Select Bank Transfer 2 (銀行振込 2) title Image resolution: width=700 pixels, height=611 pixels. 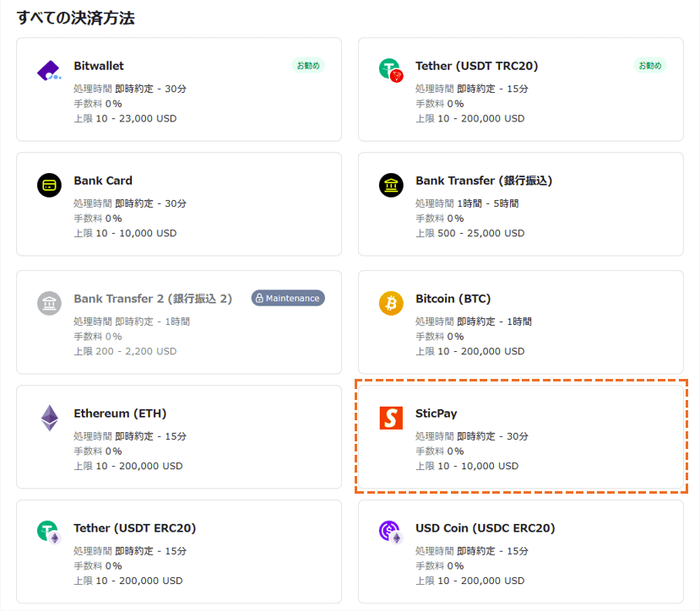click(x=153, y=299)
